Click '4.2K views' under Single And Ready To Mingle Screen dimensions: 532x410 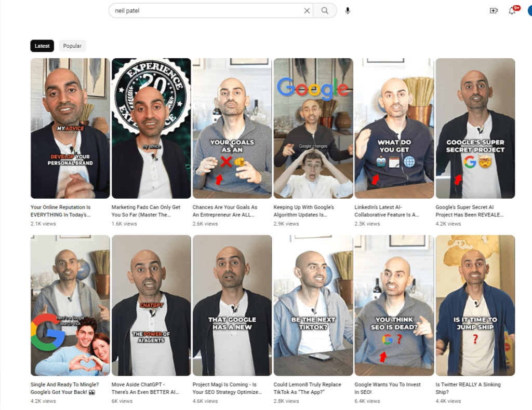(x=43, y=401)
